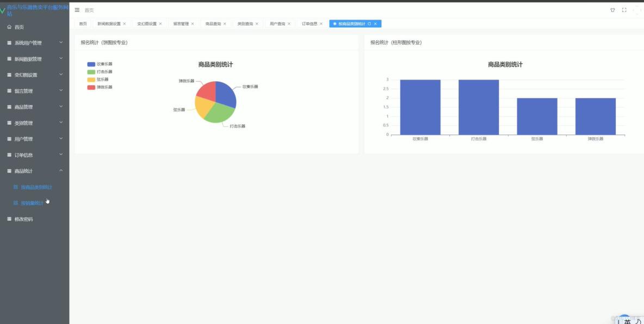Switch to the 商品查询 tab
This screenshot has width=644, height=324.
point(212,23)
